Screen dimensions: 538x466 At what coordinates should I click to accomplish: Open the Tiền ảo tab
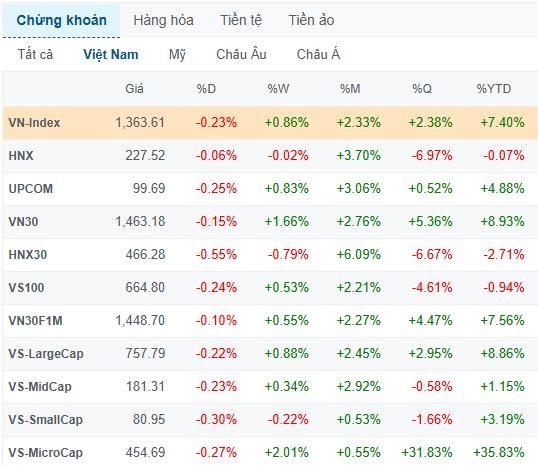tap(311, 20)
